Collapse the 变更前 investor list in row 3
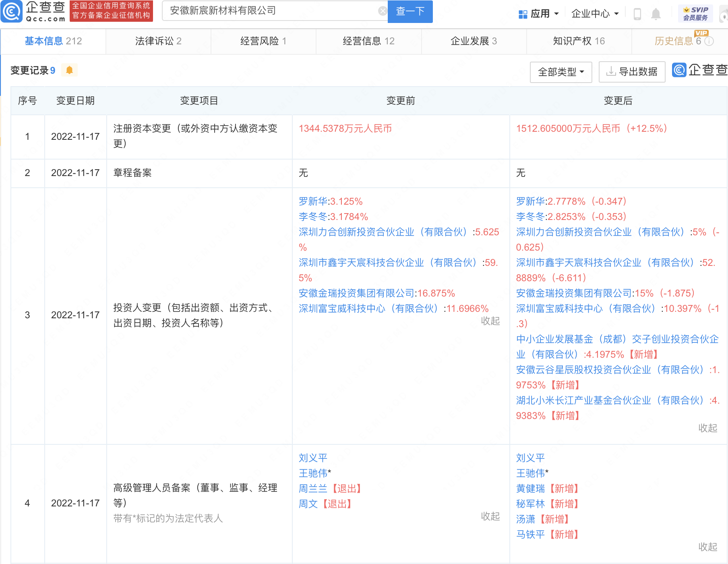The height and width of the screenshot is (564, 728). (x=490, y=321)
